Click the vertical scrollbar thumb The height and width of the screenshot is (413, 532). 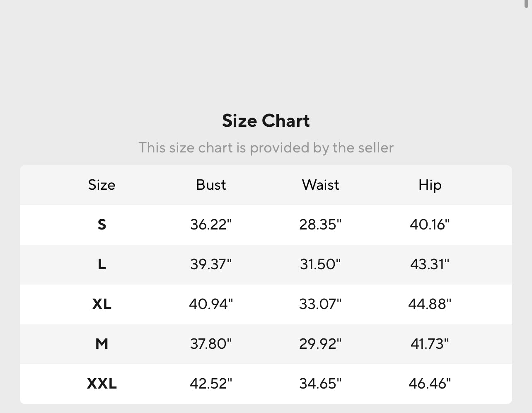point(527,2)
